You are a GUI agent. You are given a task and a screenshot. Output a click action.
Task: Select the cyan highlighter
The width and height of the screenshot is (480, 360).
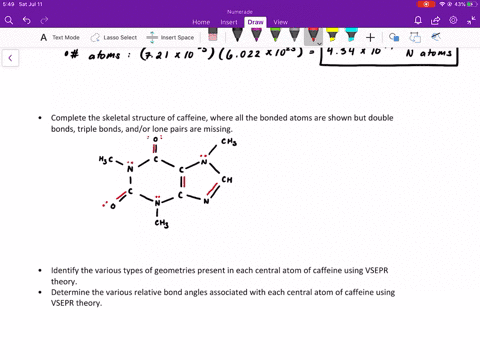tap(351, 35)
